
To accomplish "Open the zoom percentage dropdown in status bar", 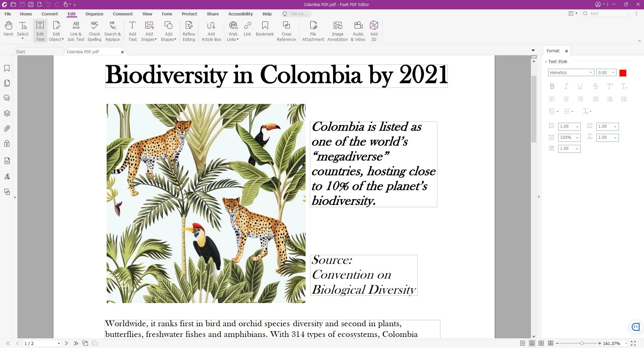I will (x=626, y=343).
